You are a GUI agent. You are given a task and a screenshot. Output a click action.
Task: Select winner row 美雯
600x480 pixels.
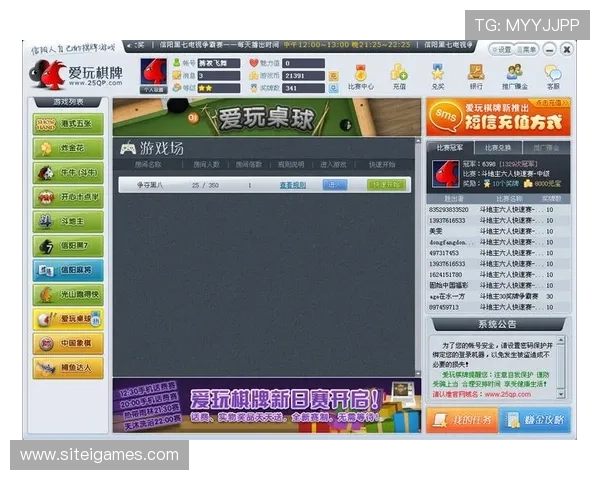click(x=498, y=232)
